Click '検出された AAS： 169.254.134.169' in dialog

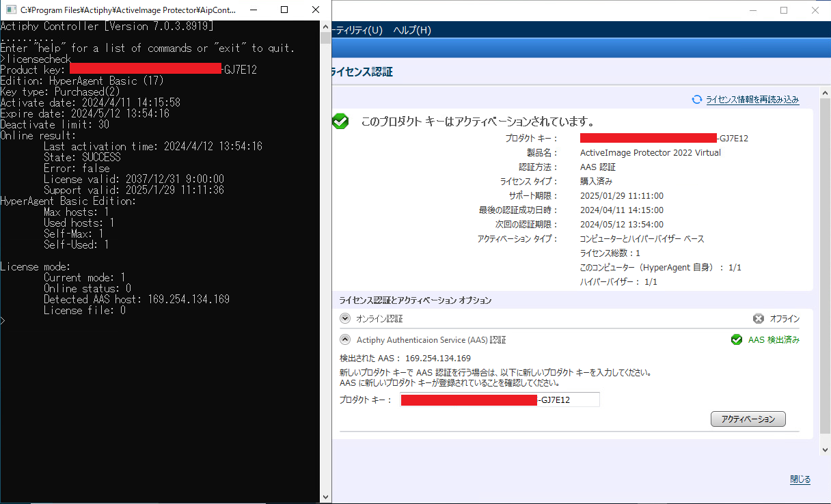(x=405, y=359)
